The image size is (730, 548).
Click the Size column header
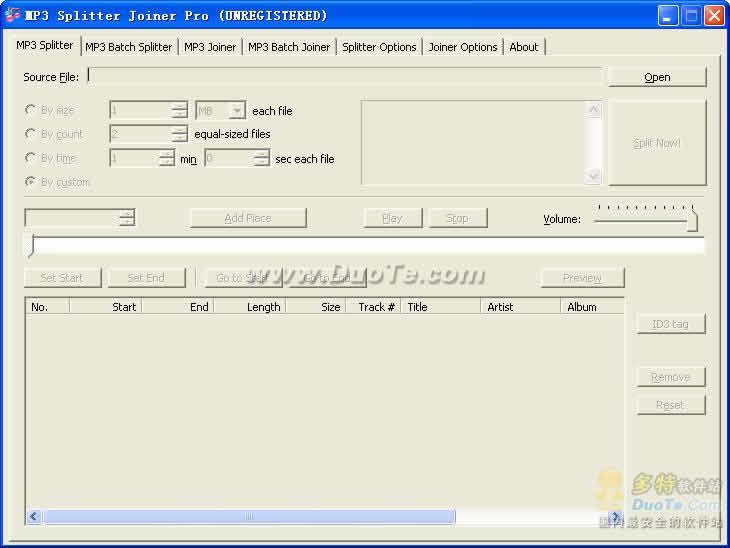(x=316, y=307)
